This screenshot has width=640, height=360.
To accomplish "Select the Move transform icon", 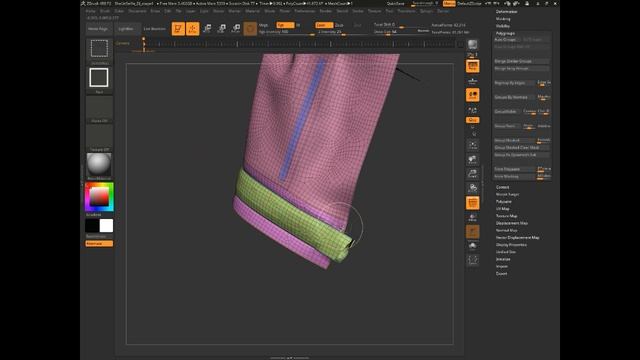I will (207, 29).
